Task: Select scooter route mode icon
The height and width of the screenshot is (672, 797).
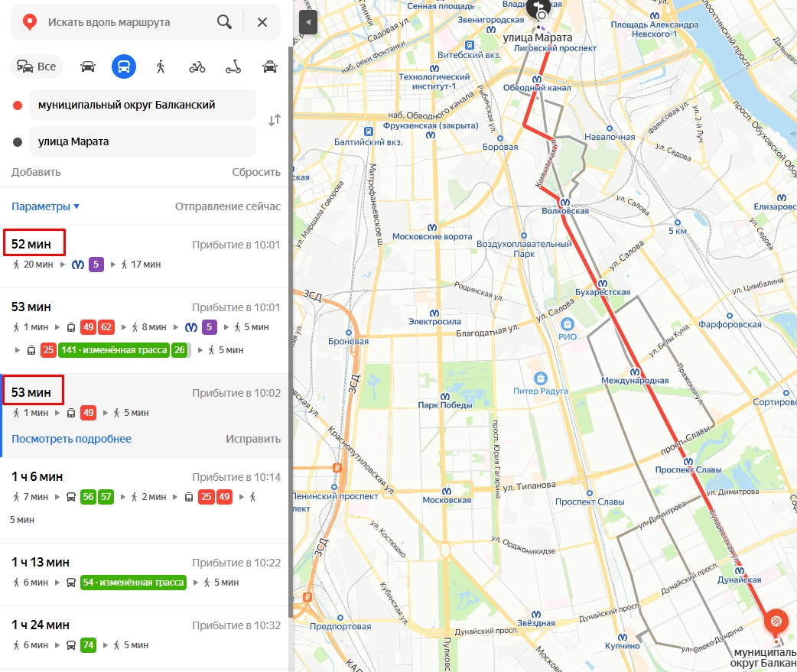Action: click(x=233, y=67)
